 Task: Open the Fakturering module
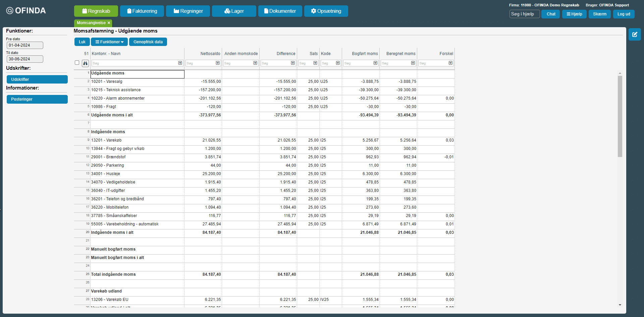142,11
